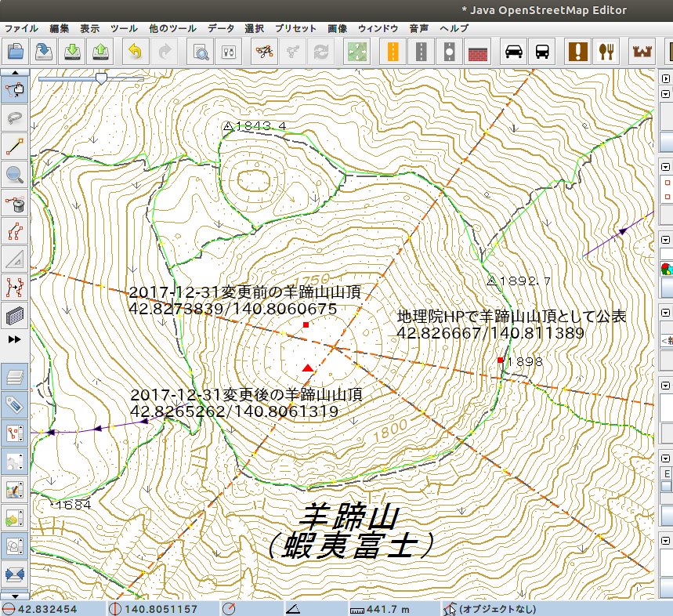Toggle the panel button with green-yellow arrows
The height and width of the screenshot is (616, 673).
(x=15, y=519)
